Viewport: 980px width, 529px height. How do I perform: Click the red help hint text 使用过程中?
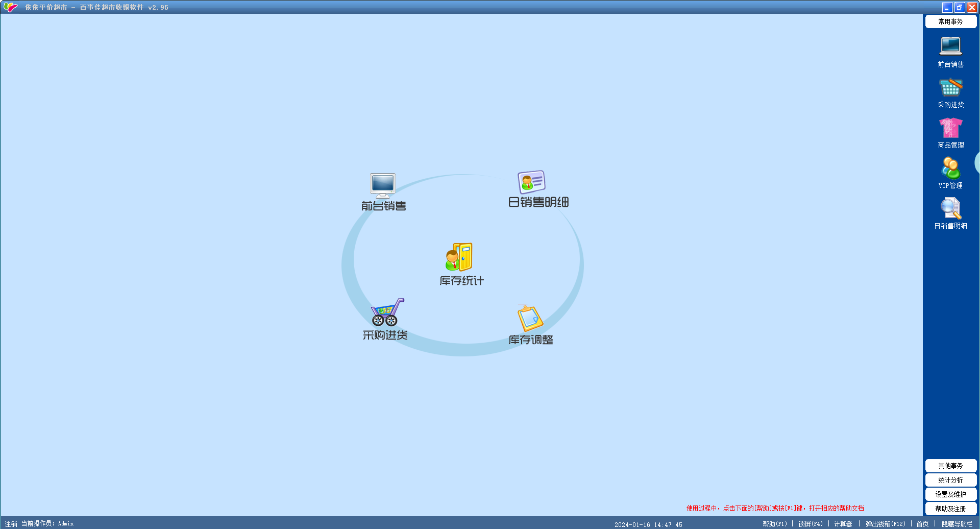[775, 508]
